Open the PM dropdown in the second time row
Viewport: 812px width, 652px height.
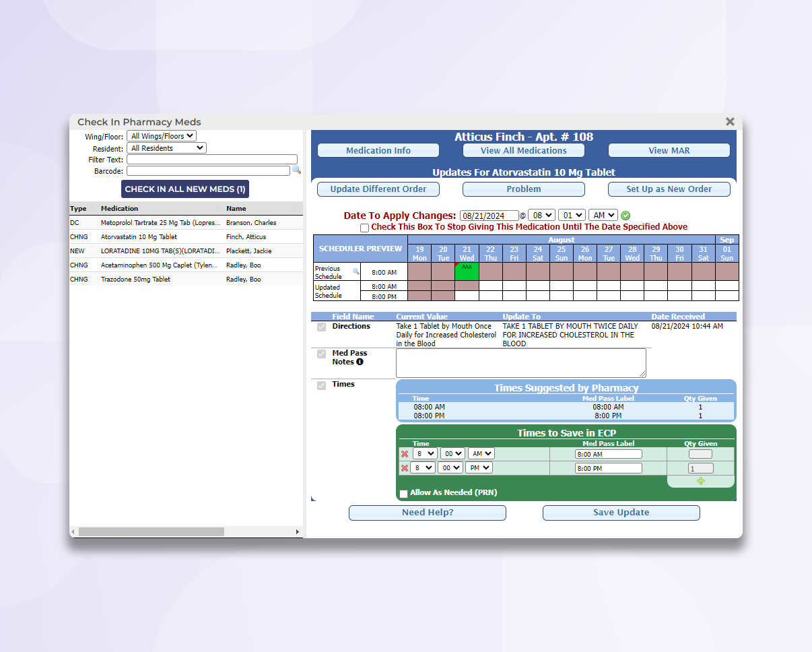pos(479,467)
